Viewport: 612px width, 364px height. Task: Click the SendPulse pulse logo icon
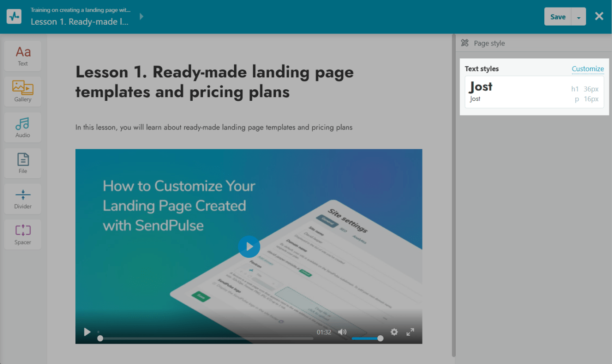pyautogui.click(x=15, y=17)
